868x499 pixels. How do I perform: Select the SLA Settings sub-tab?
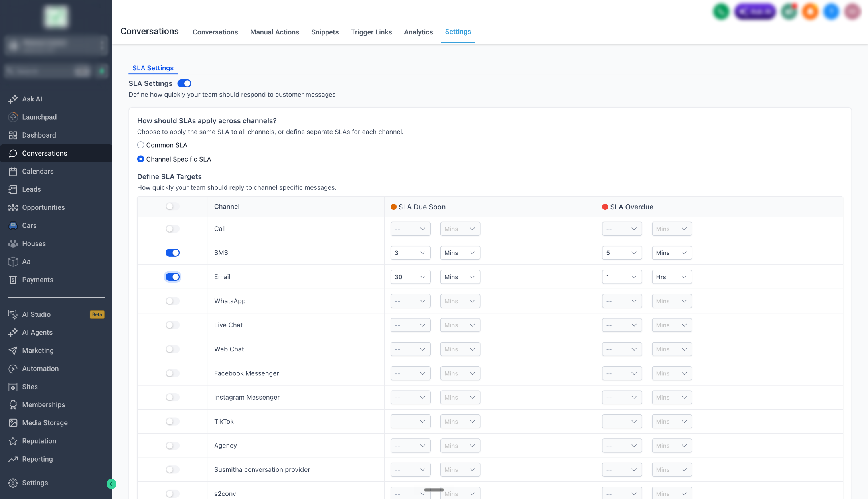(153, 68)
